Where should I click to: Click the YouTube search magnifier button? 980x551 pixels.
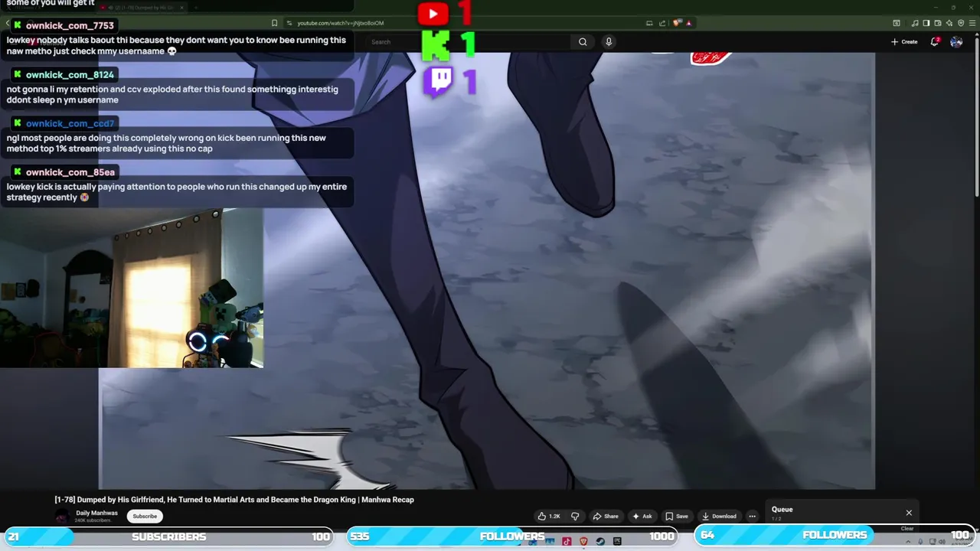583,42
